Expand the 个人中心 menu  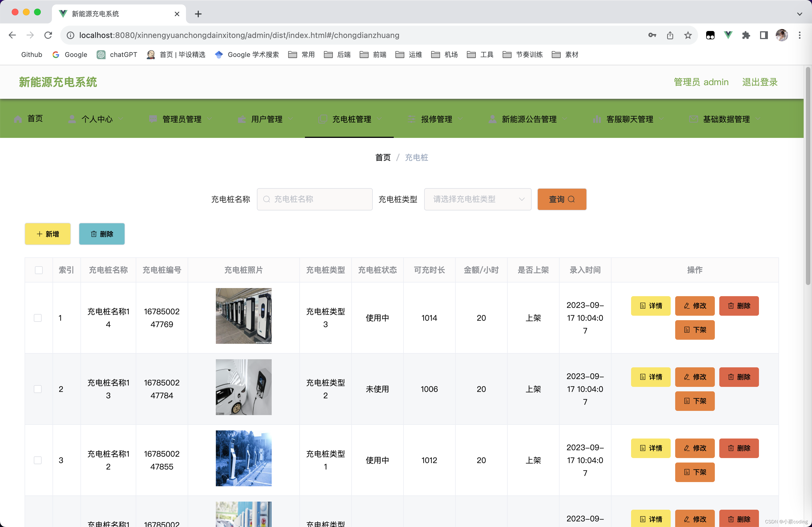point(96,119)
